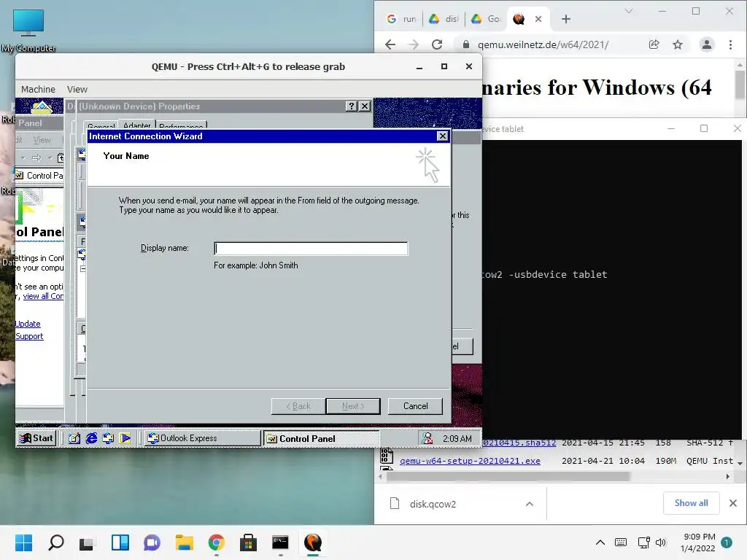Open Outlook Express quick launch icon

[108, 438]
